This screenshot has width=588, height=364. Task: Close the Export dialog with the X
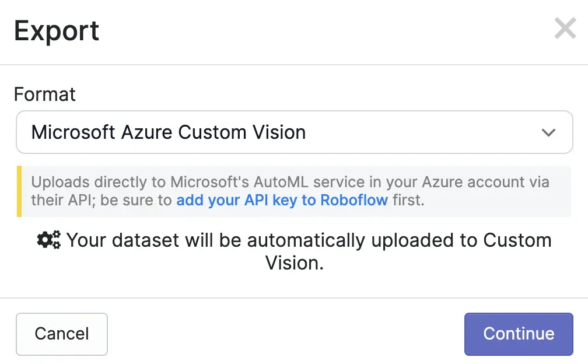[x=565, y=29]
